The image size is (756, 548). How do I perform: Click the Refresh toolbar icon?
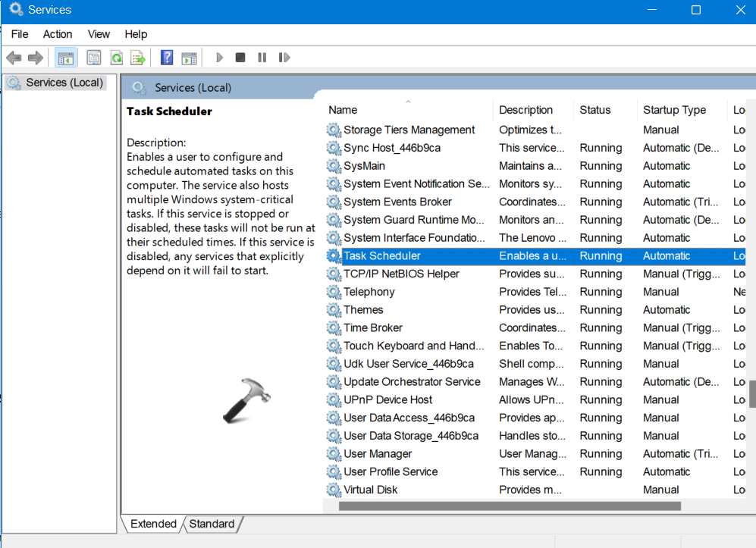(116, 58)
